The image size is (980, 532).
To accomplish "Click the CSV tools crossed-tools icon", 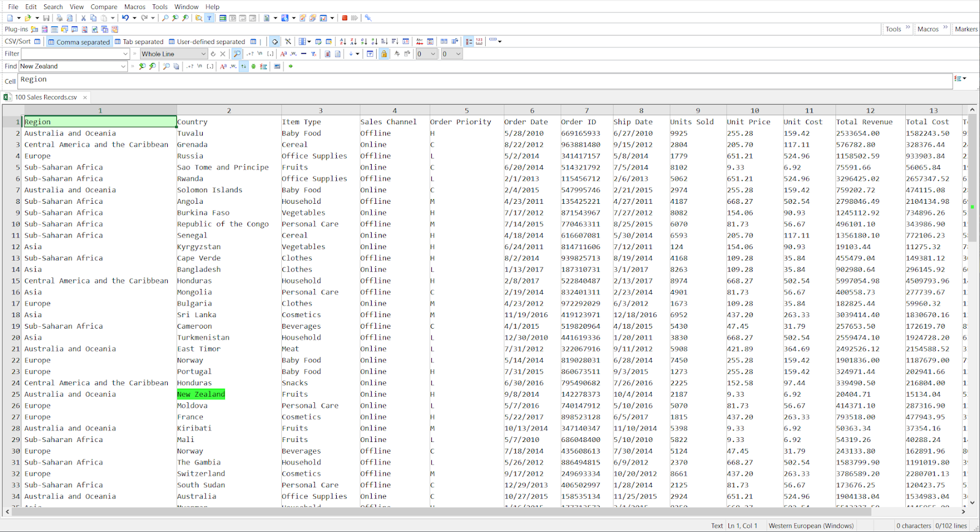I will (288, 42).
